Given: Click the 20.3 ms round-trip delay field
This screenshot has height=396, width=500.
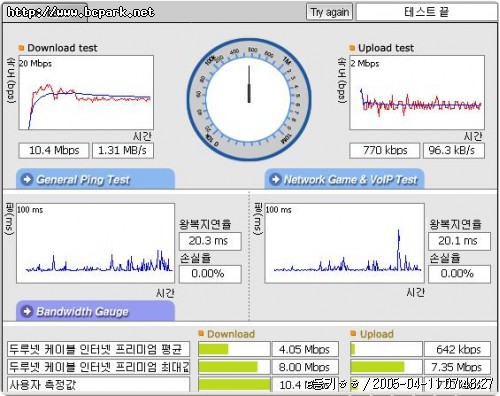Looking at the screenshot, I should point(210,241).
